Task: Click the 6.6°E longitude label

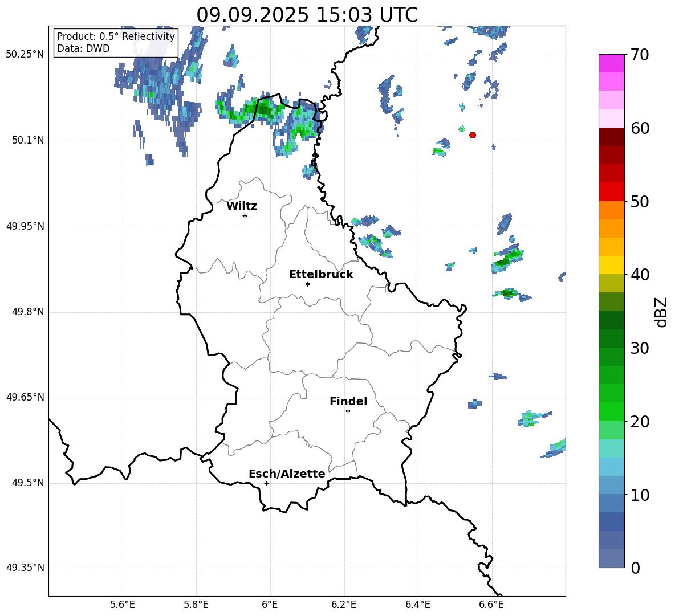Action: [491, 605]
